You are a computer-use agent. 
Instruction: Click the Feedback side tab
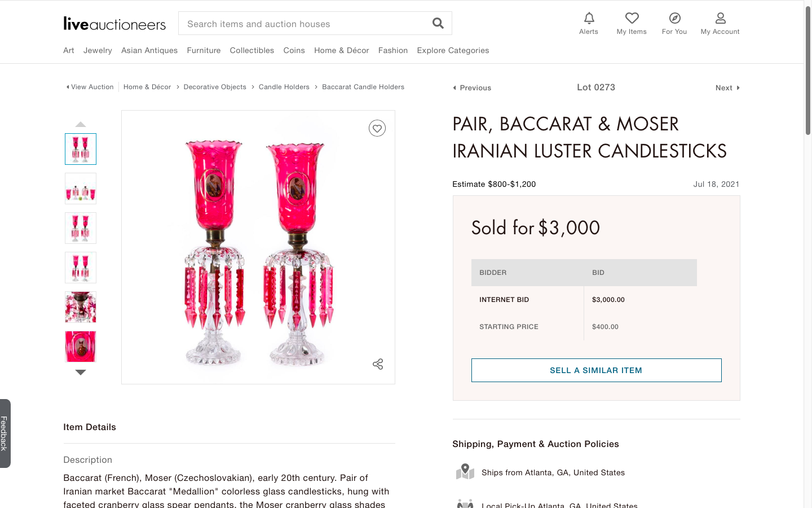(5, 433)
